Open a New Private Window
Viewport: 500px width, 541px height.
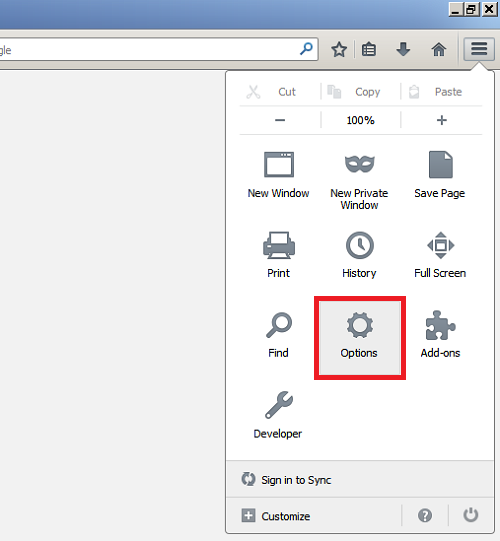(360, 164)
